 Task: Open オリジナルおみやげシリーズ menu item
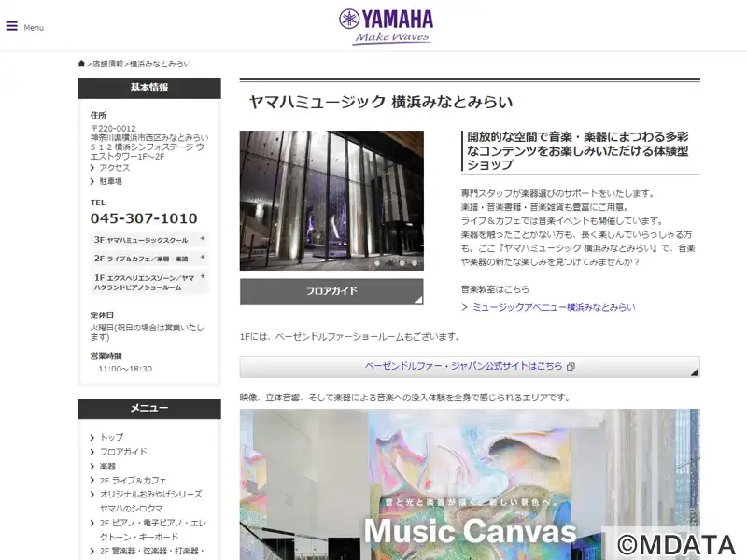coord(151,501)
